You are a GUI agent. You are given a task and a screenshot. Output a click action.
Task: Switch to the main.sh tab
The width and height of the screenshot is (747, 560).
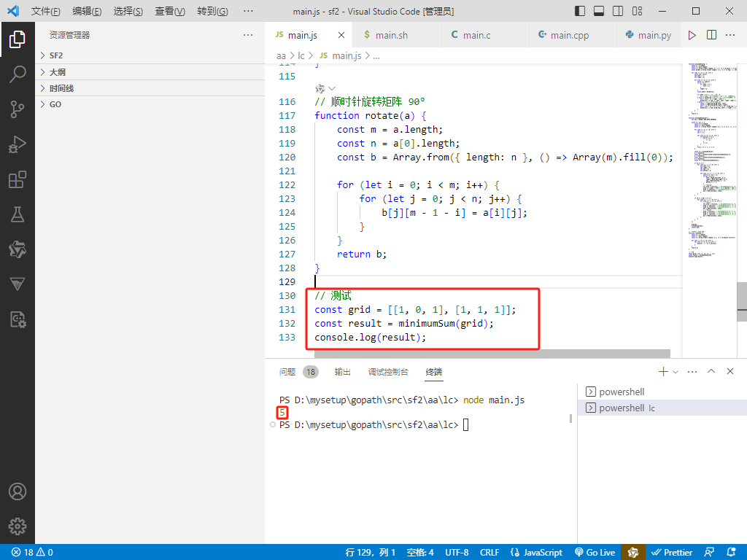click(395, 35)
